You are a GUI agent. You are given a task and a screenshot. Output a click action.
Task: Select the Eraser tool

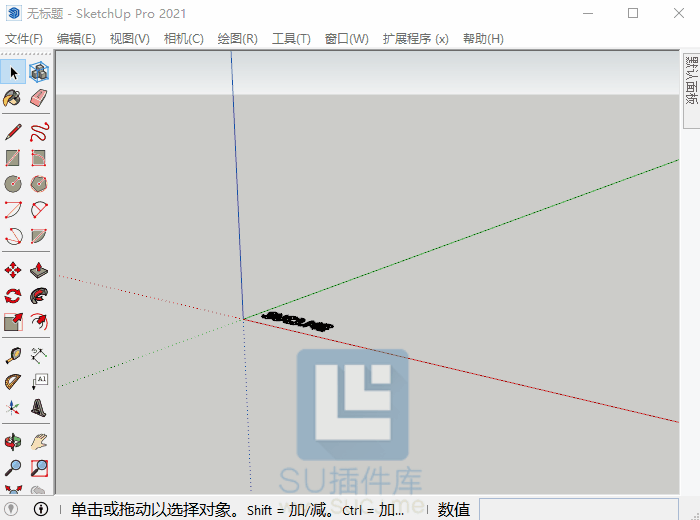(39, 98)
